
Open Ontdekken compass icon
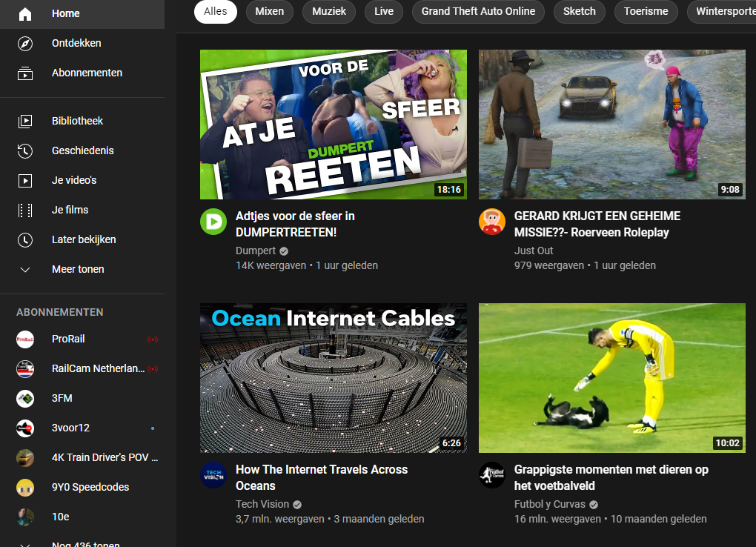(x=25, y=44)
